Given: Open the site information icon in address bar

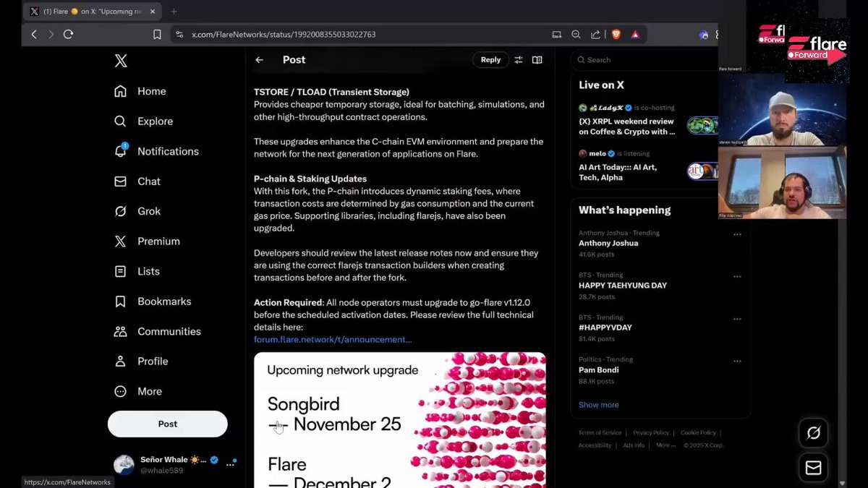Looking at the screenshot, I should coord(179,34).
